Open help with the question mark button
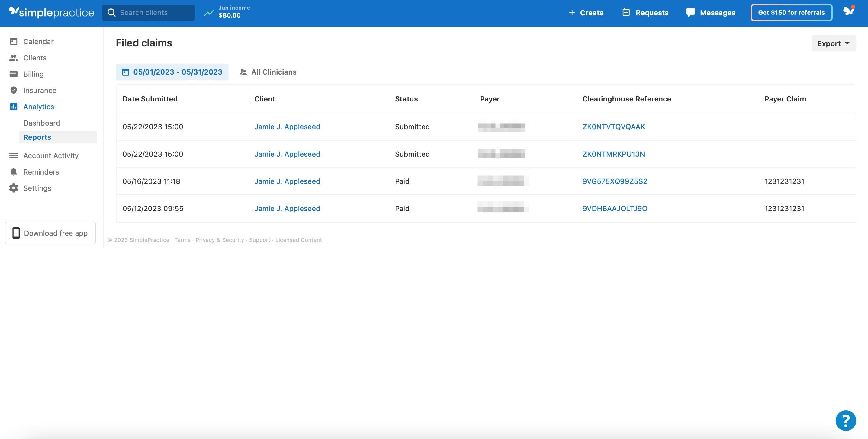The width and height of the screenshot is (868, 439). pos(846,420)
